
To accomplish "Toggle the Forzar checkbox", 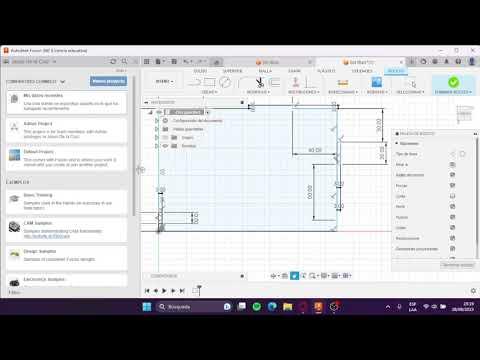I will point(452,185).
